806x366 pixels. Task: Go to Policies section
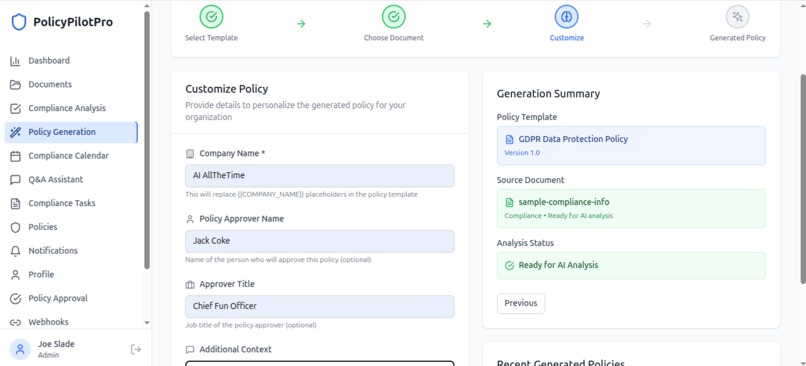pos(71,227)
